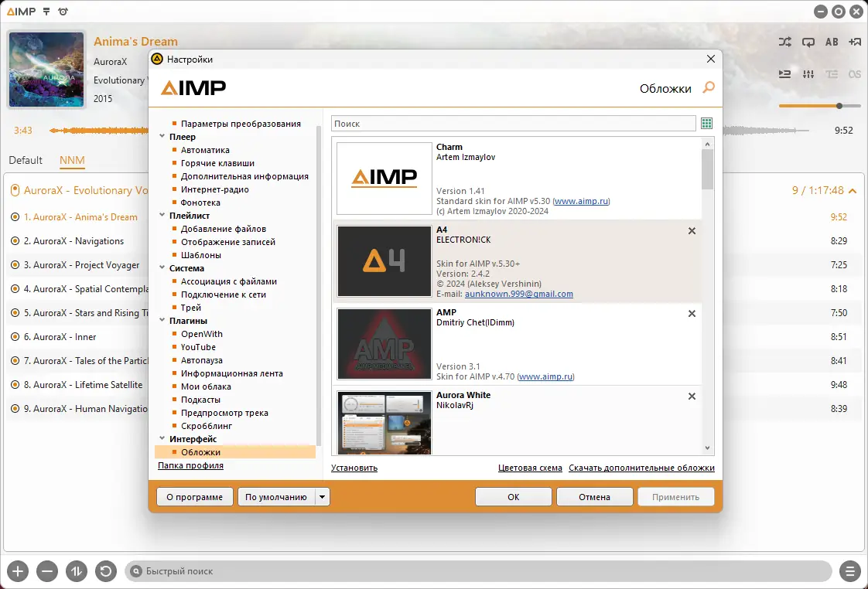The height and width of the screenshot is (589, 868).
Task: Open the playlist menu hamburger button
Action: click(849, 571)
